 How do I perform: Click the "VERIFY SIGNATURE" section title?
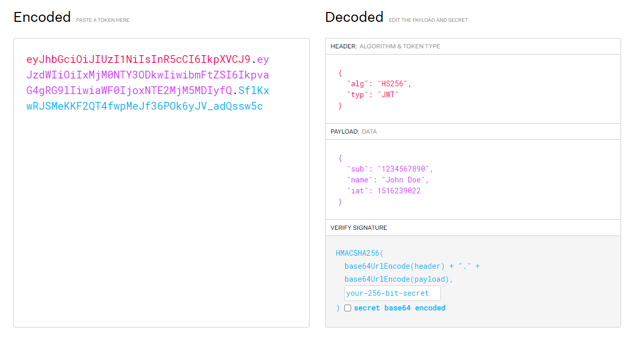359,228
